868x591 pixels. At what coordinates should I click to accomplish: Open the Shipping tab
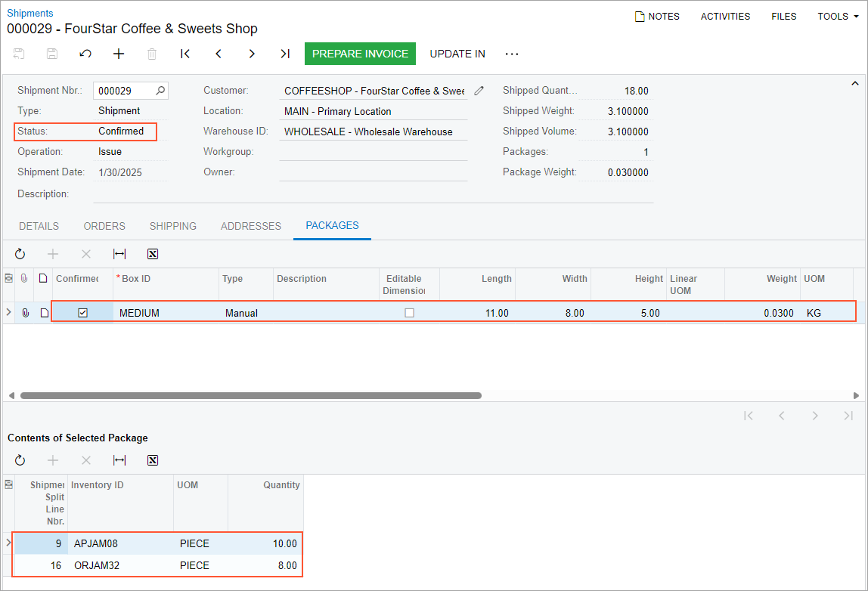pos(173,226)
